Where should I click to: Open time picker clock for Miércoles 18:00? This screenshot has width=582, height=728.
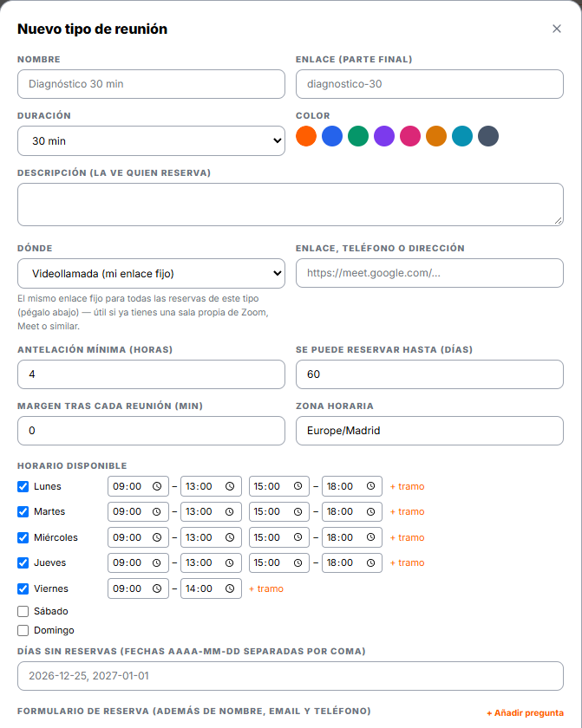pos(370,536)
